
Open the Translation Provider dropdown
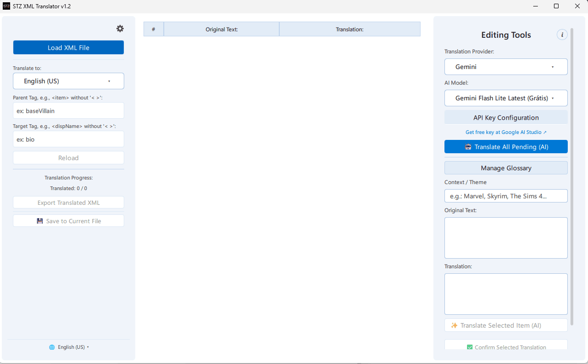506,67
